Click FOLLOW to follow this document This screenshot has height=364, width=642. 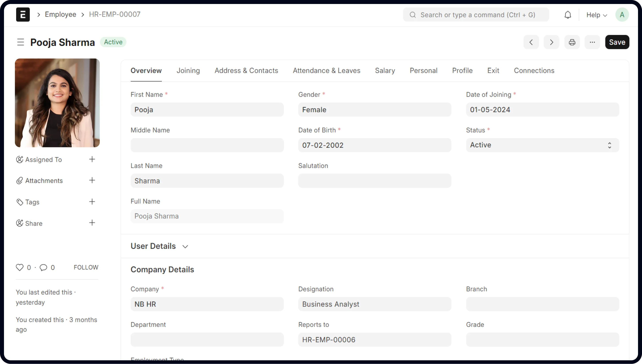[x=86, y=267]
